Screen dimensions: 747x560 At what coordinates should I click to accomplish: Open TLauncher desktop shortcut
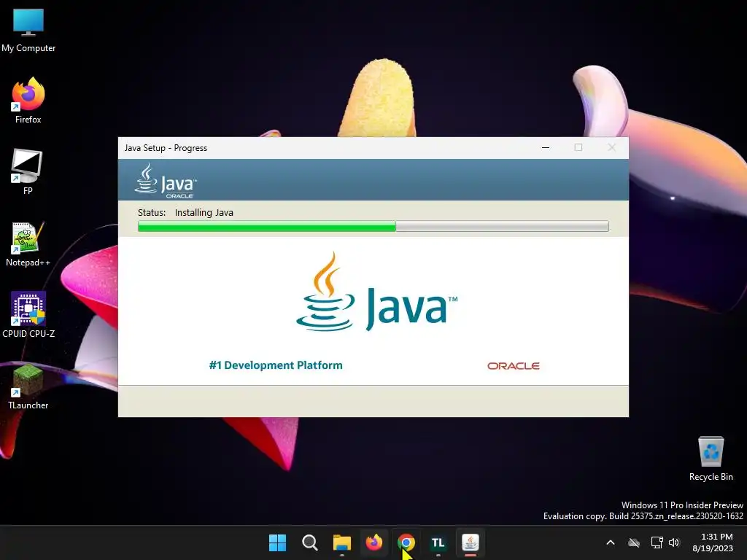click(x=28, y=386)
